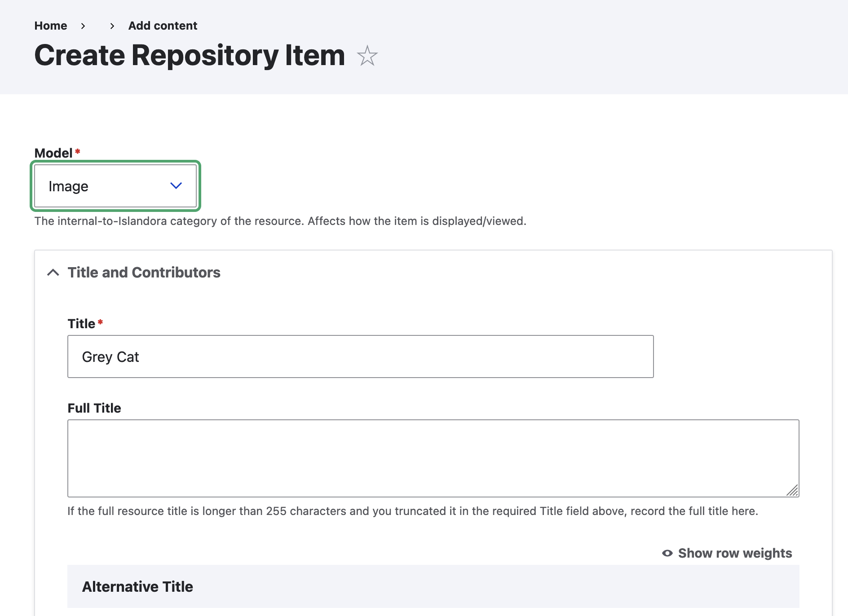Image resolution: width=848 pixels, height=616 pixels.
Task: Click the first breadcrumb chevron after Home
Action: tap(83, 26)
